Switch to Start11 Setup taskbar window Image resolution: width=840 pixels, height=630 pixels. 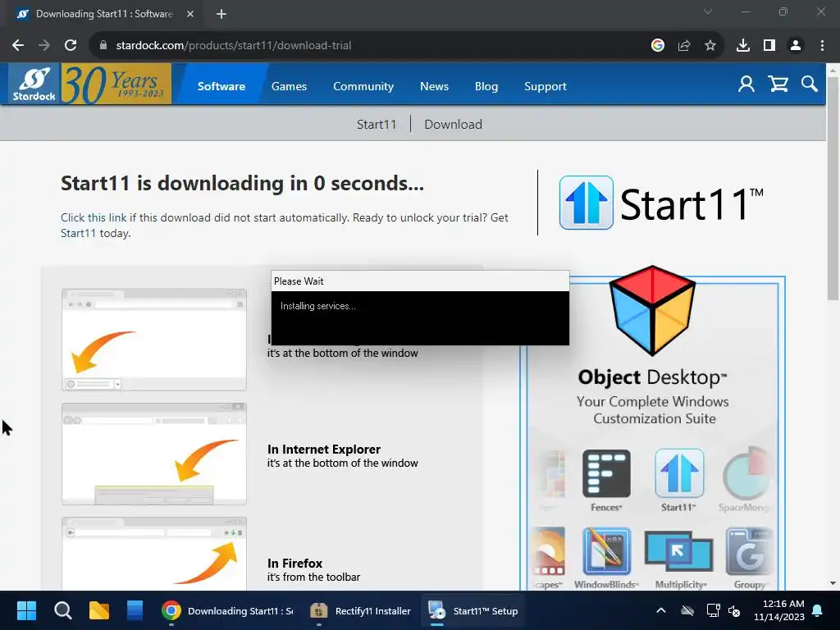point(473,610)
